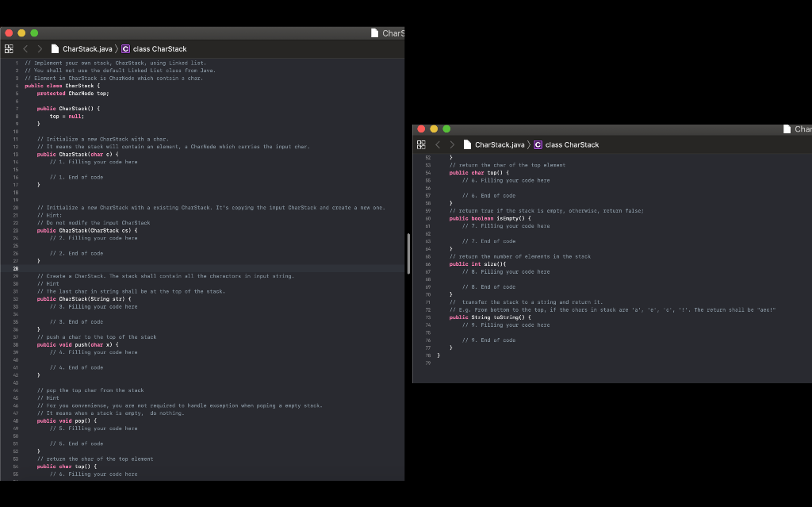This screenshot has height=507, width=812.
Task: Click '// 7. Filling your code here' comment
Action: [x=506, y=226]
